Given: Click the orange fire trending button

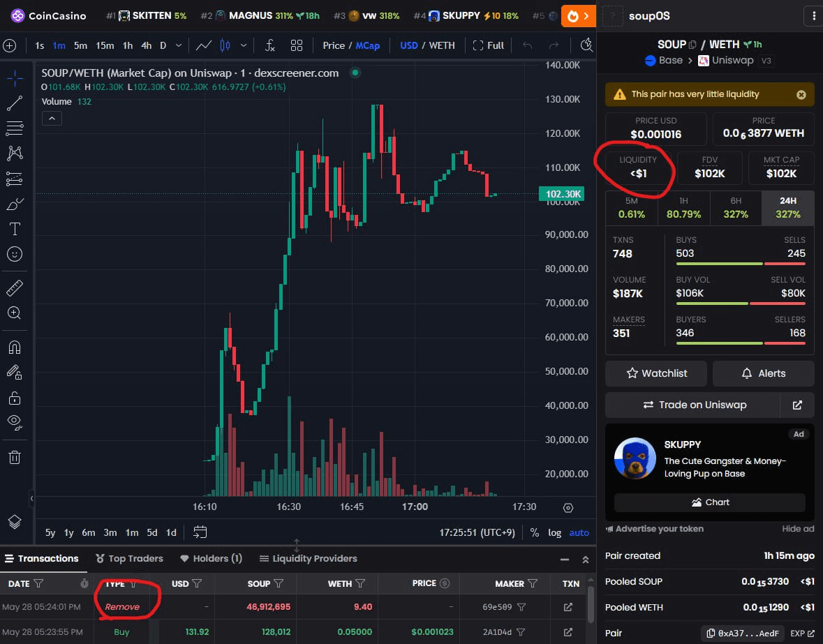Looking at the screenshot, I should coord(579,16).
